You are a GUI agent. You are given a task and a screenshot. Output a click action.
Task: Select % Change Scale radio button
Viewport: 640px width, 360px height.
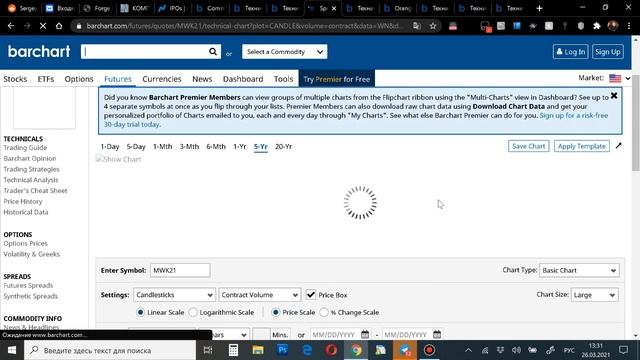coord(324,312)
